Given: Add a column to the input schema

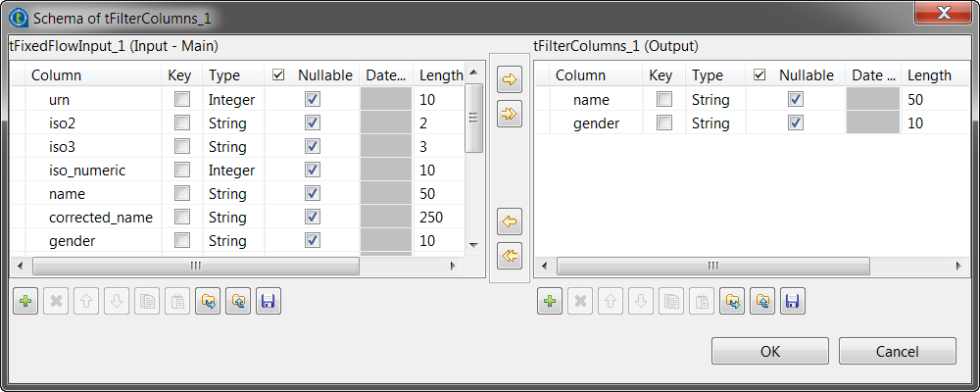Looking at the screenshot, I should tap(25, 302).
